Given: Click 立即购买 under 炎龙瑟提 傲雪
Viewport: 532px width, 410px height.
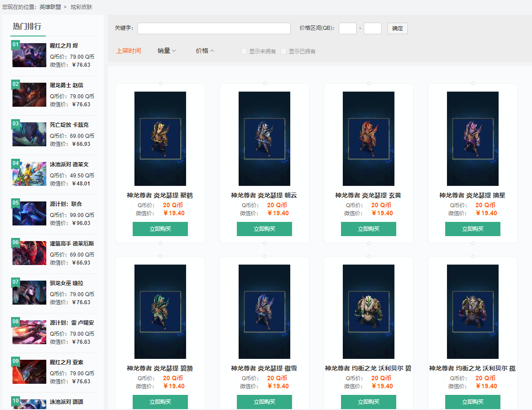Looking at the screenshot, I should [x=264, y=402].
